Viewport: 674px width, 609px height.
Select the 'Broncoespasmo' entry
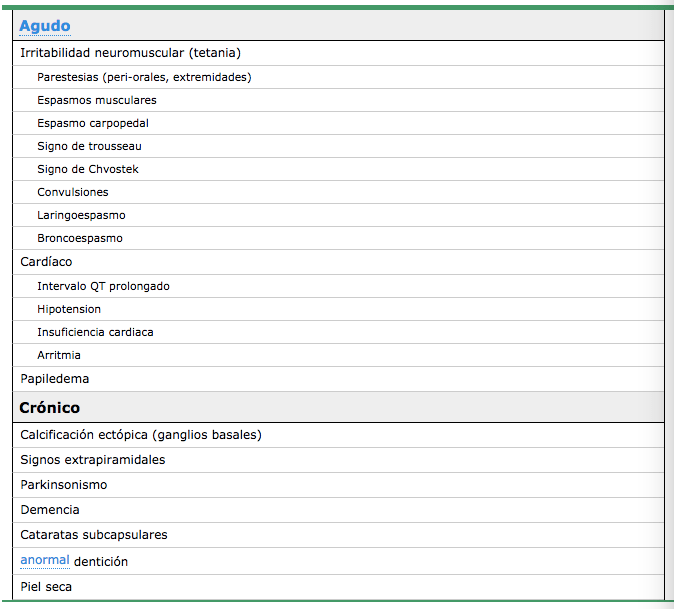pyautogui.click(x=80, y=238)
